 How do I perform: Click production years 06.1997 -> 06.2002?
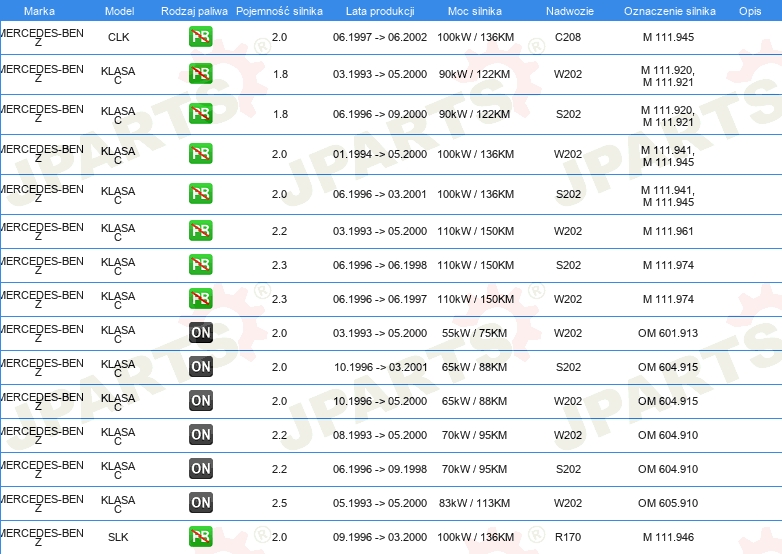click(x=380, y=37)
